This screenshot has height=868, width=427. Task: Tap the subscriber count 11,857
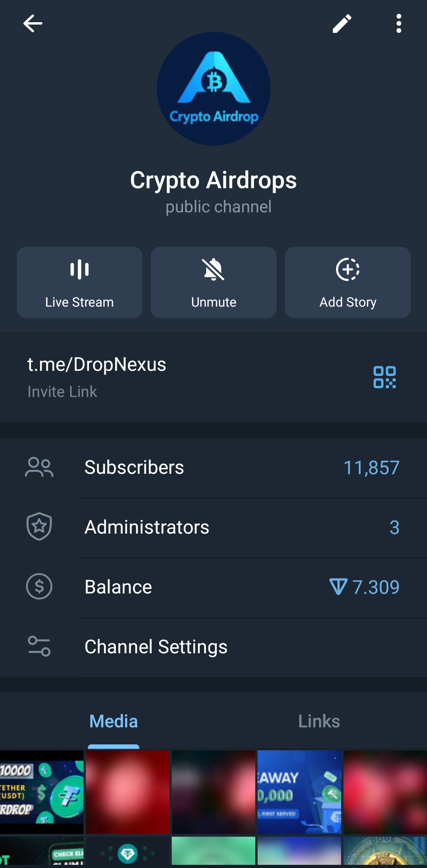pyautogui.click(x=371, y=467)
